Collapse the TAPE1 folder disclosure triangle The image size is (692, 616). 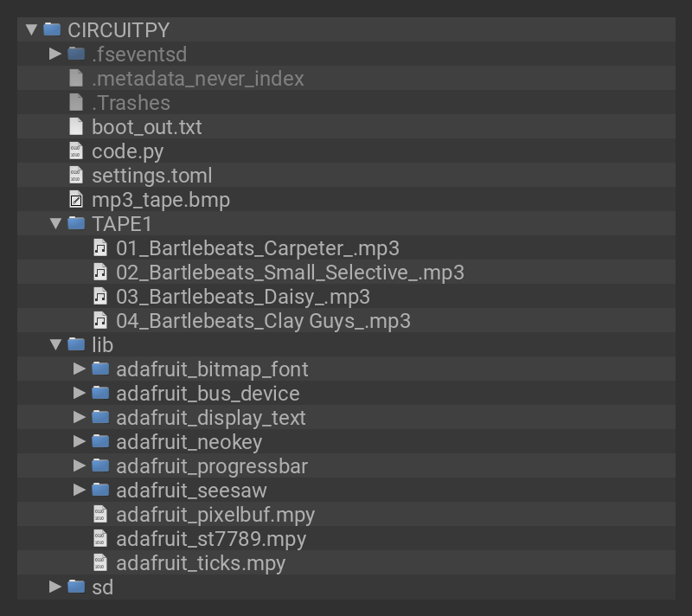[x=55, y=223]
